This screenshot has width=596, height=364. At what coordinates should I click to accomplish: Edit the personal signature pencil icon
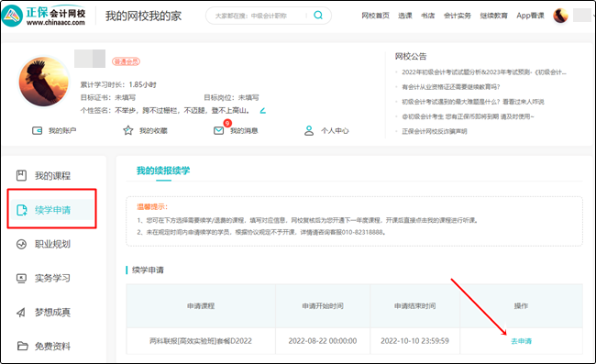pos(262,111)
